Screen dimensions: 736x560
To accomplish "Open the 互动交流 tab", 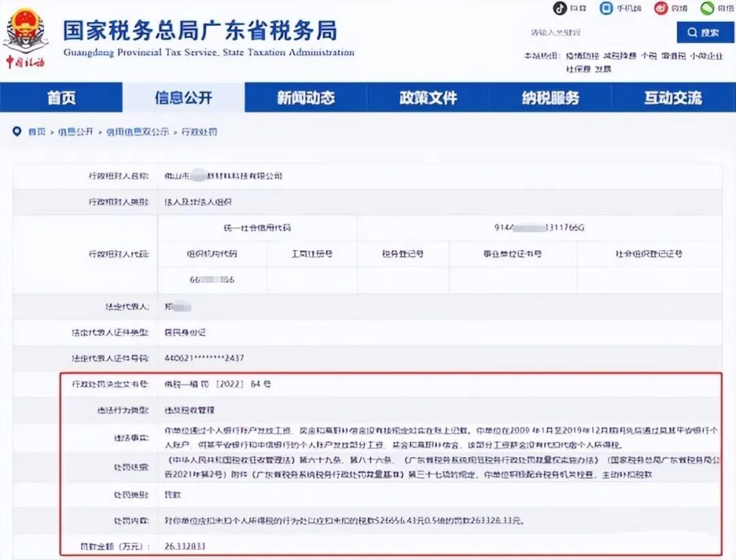I will point(673,97).
